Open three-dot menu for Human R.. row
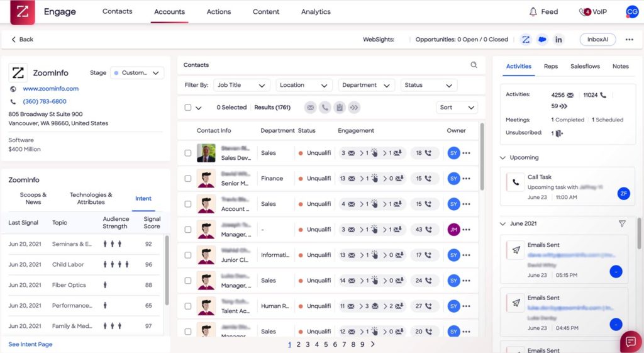 pyautogui.click(x=466, y=306)
